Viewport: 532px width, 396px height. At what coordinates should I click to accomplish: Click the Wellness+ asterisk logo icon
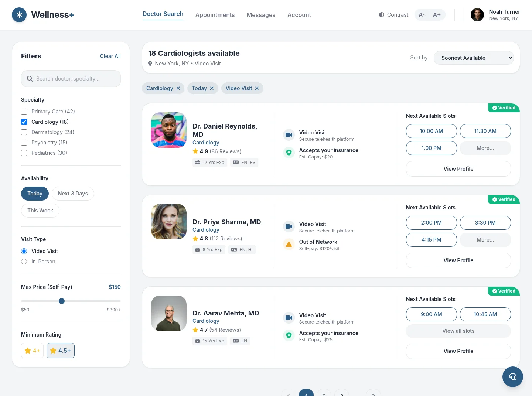(x=19, y=15)
